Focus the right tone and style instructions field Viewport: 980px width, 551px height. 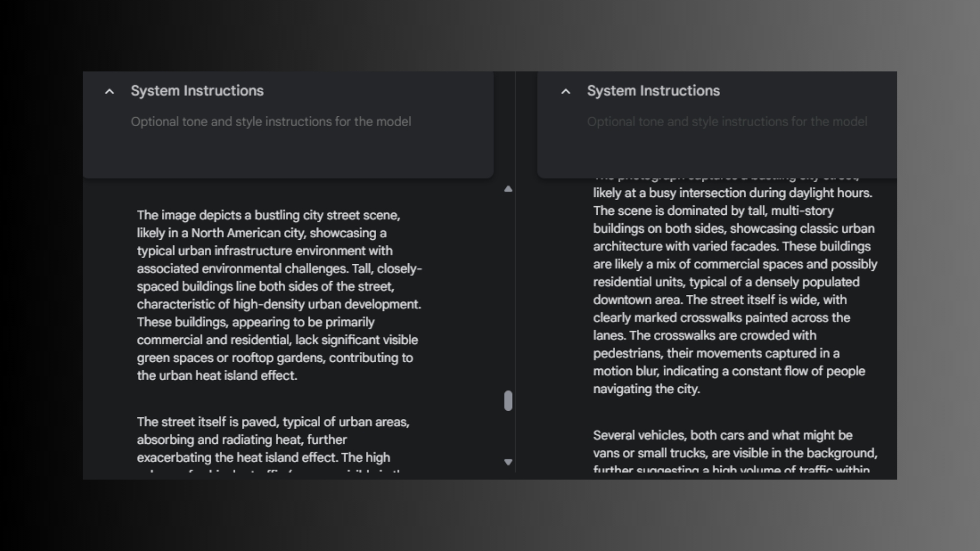pos(727,122)
